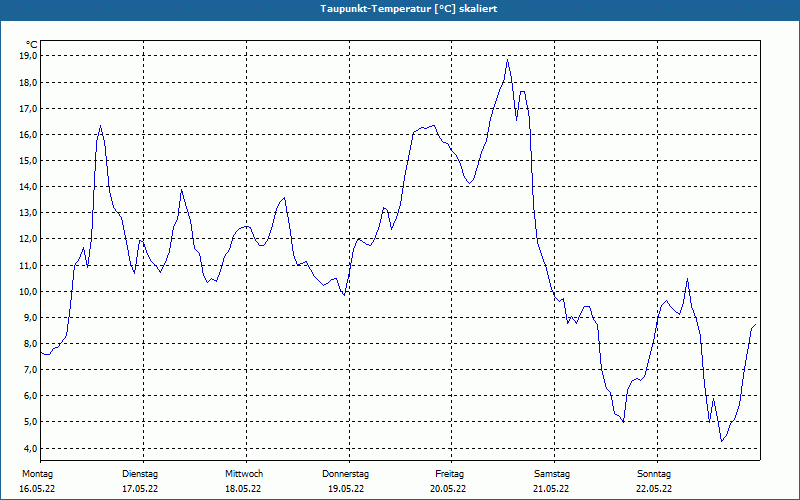Click the '11,0' y-axis label
The width and height of the screenshot is (800, 500).
[x=28, y=265]
